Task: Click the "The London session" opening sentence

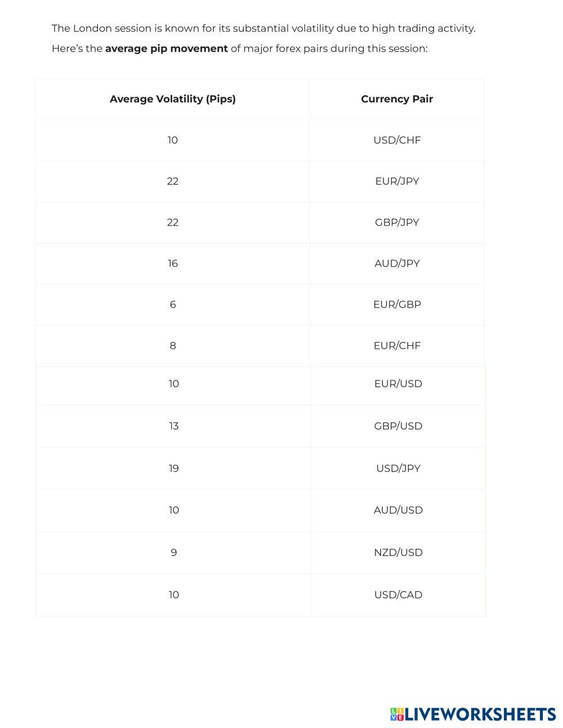Action: [263, 28]
